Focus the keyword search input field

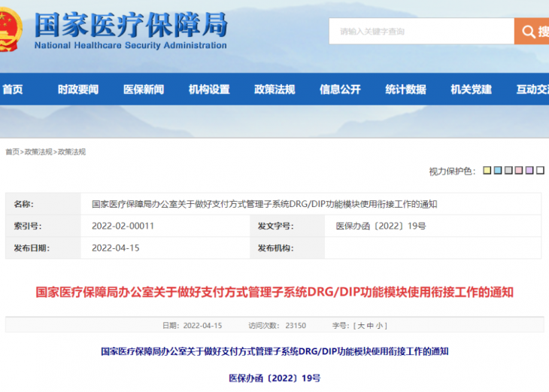tap(421, 32)
